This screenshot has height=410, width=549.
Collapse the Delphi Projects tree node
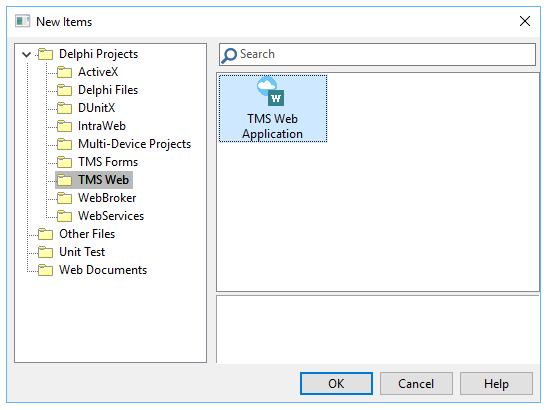pos(27,54)
